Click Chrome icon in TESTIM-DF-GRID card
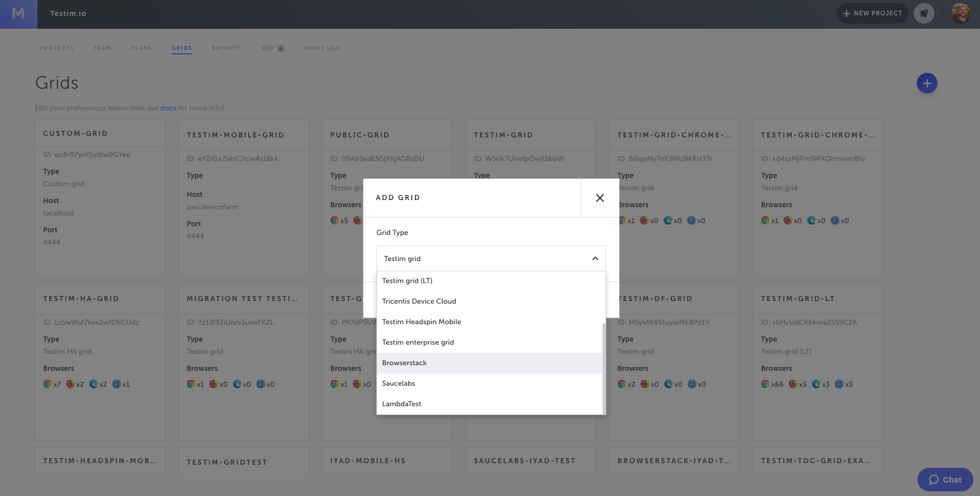980x496 pixels. point(622,384)
